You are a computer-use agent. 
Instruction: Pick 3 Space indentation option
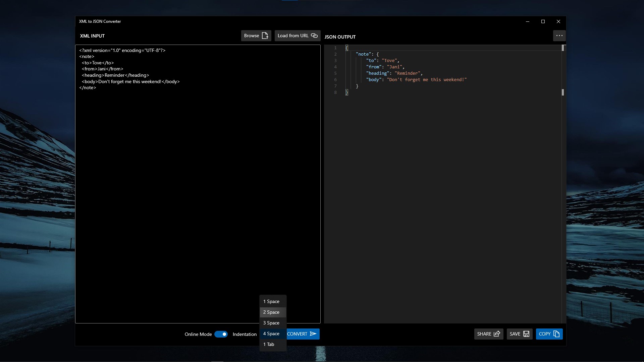coord(271,323)
